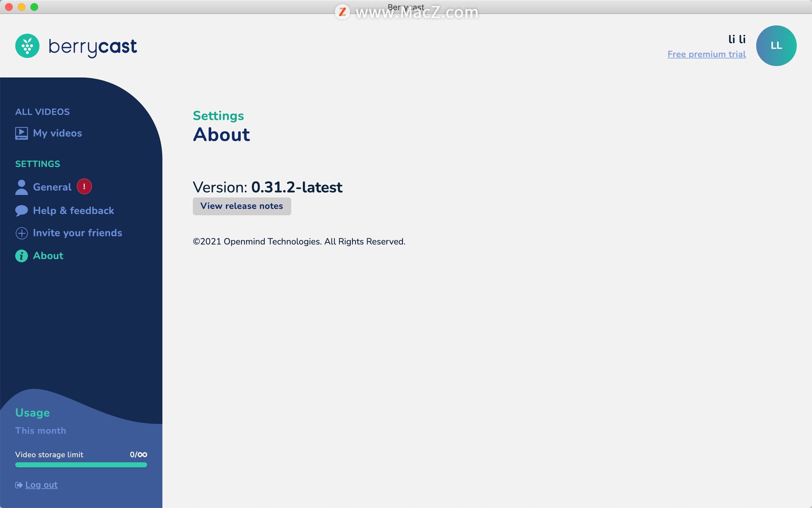The image size is (812, 508).
Task: Click the SETTINGS section heading
Action: 38,164
